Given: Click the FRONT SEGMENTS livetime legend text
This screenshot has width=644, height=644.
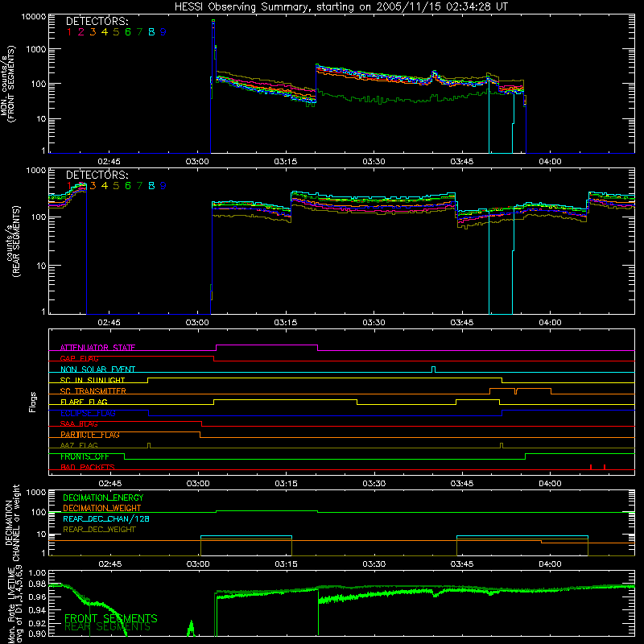Looking at the screenshot, I should (x=111, y=618).
